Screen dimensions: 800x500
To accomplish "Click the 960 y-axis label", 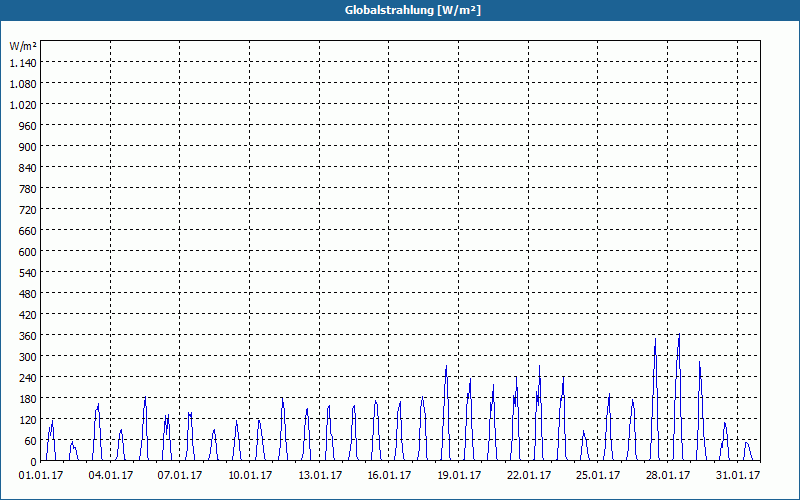I will [28, 126].
